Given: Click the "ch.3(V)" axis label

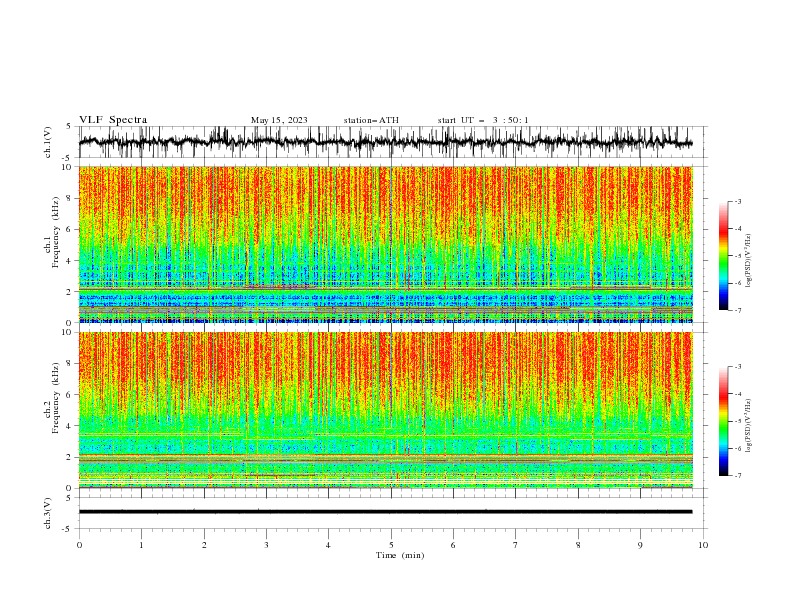Looking at the screenshot, I should point(48,513).
